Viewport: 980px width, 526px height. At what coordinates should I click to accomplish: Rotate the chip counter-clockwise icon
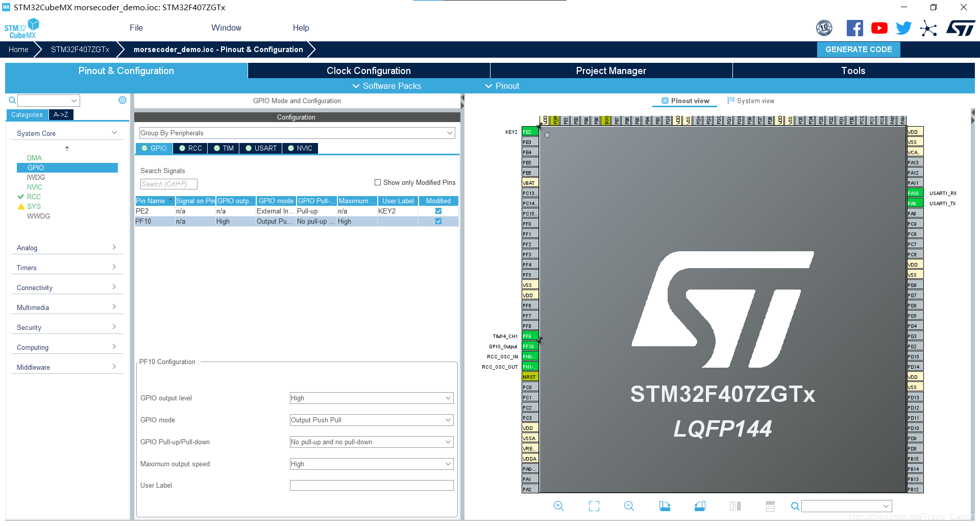tap(700, 506)
